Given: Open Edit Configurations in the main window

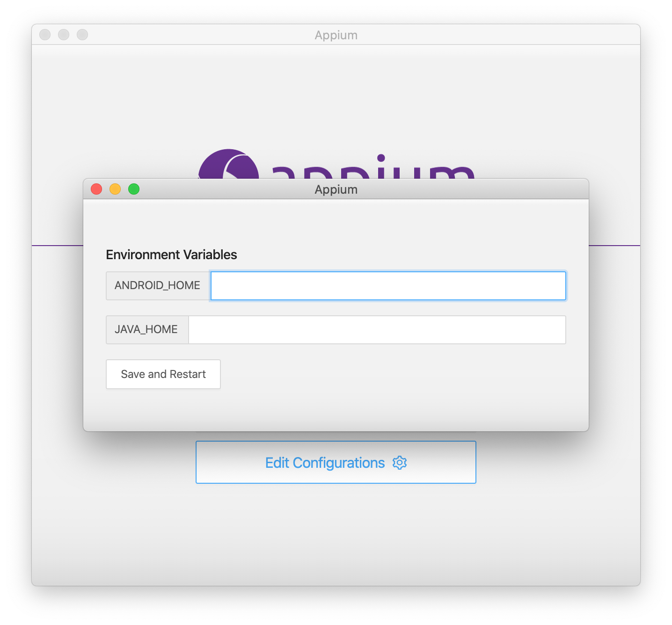Looking at the screenshot, I should click(x=336, y=462).
